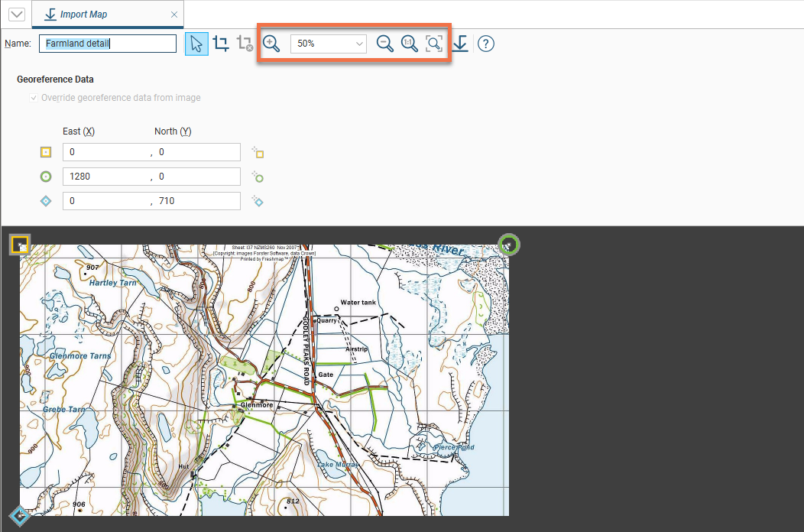Click the East field containing 1280
Viewport: 804px width, 532px height.
coord(106,177)
